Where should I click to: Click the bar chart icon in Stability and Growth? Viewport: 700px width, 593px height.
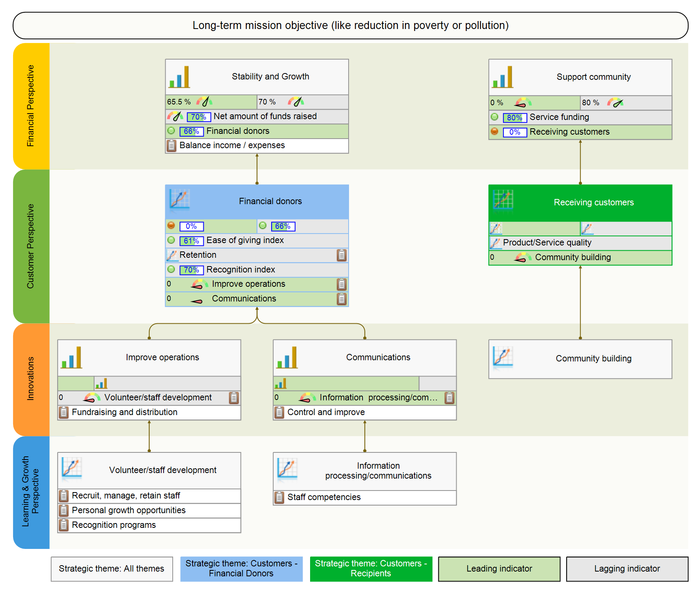pyautogui.click(x=179, y=77)
